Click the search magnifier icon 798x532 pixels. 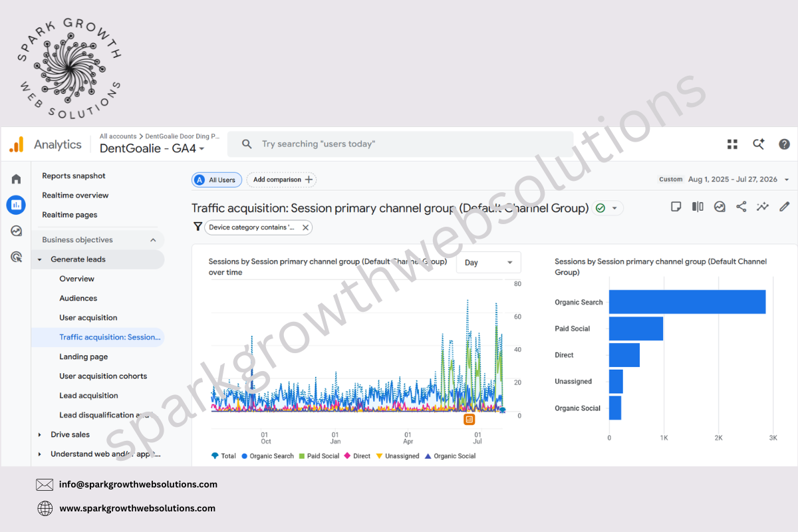(x=247, y=144)
